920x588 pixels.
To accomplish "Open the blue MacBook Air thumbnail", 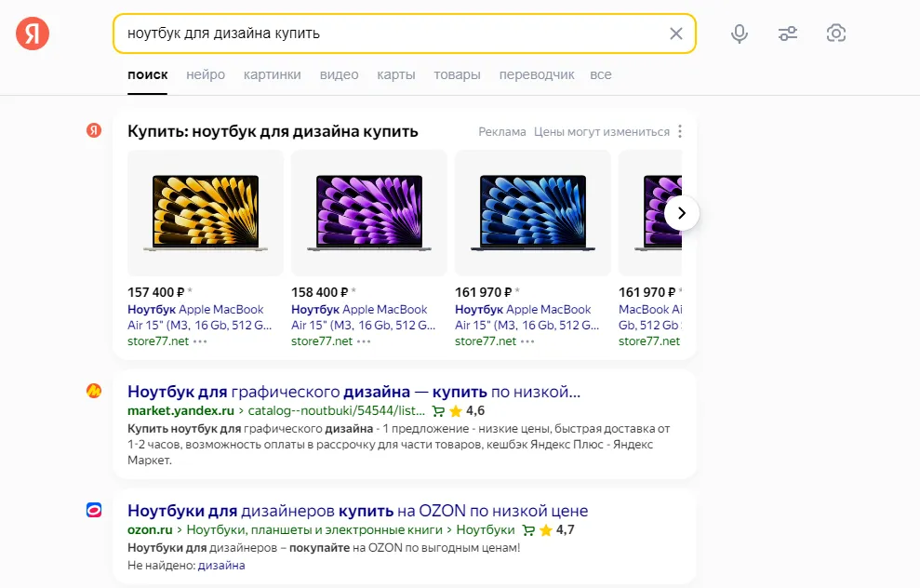I will [x=533, y=213].
